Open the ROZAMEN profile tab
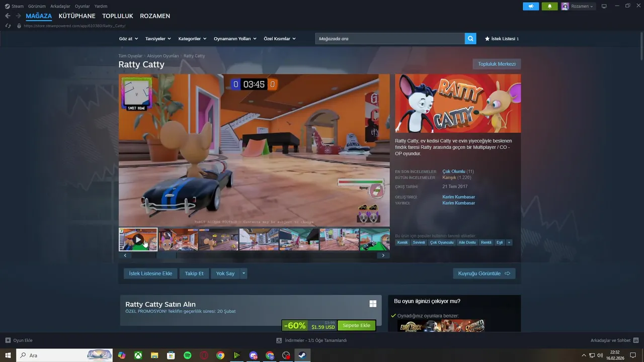This screenshot has height=362, width=644. (x=155, y=16)
